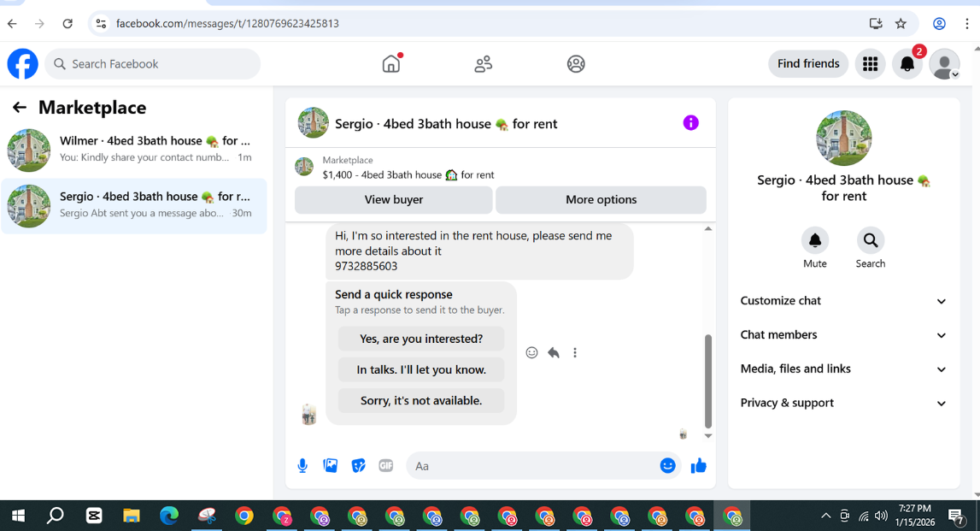This screenshot has height=531, width=980.
Task: Click the chat scrollbar thumb
Action: tap(708, 381)
